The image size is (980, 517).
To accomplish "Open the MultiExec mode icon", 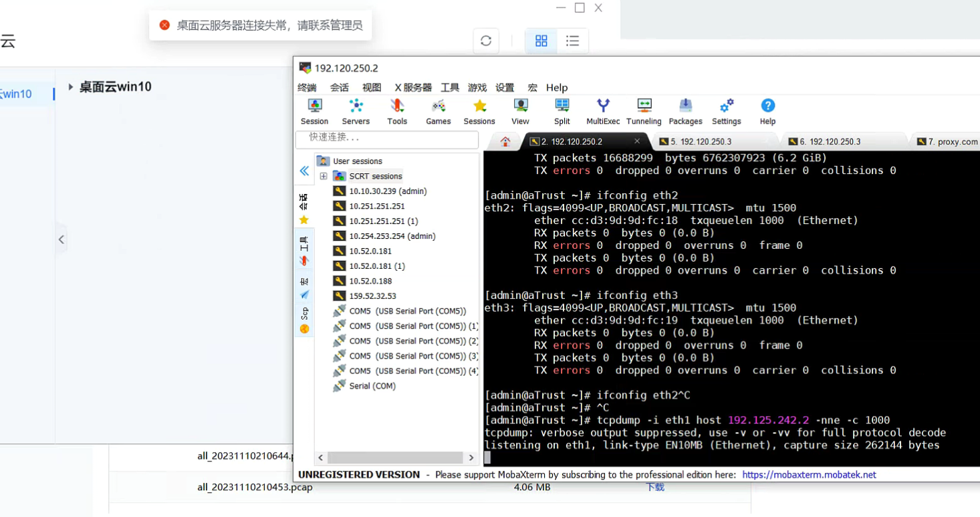I will pyautogui.click(x=603, y=112).
